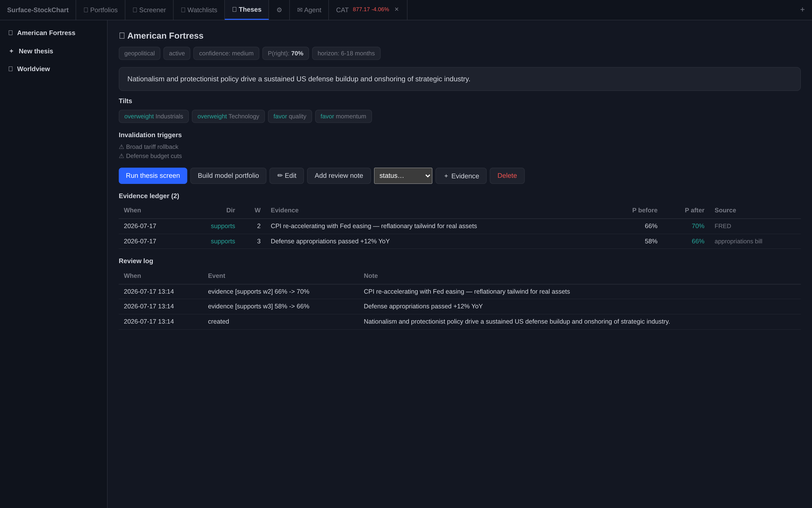This screenshot has width=812, height=508.
Task: Open the Watchlists tab
Action: pos(199,10)
